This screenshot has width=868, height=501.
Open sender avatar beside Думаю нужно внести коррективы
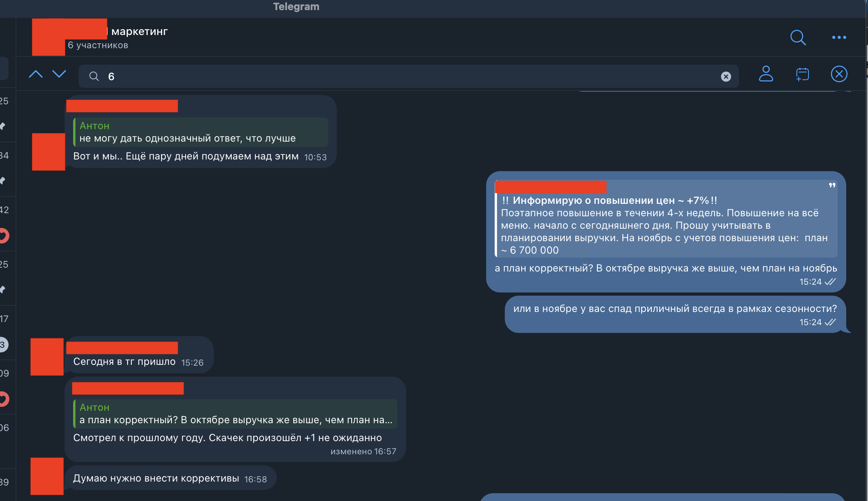click(47, 476)
